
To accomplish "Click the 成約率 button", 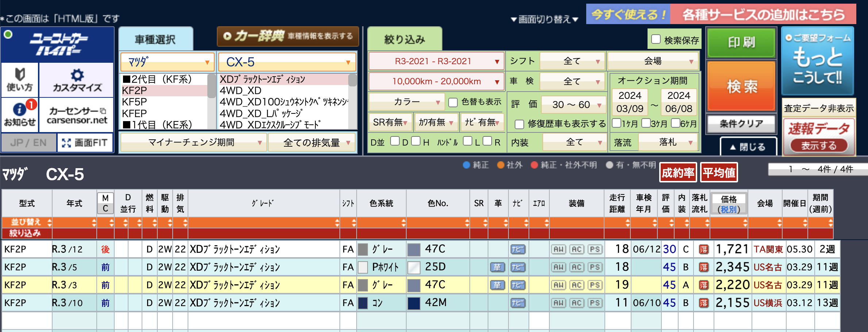I will tap(678, 173).
